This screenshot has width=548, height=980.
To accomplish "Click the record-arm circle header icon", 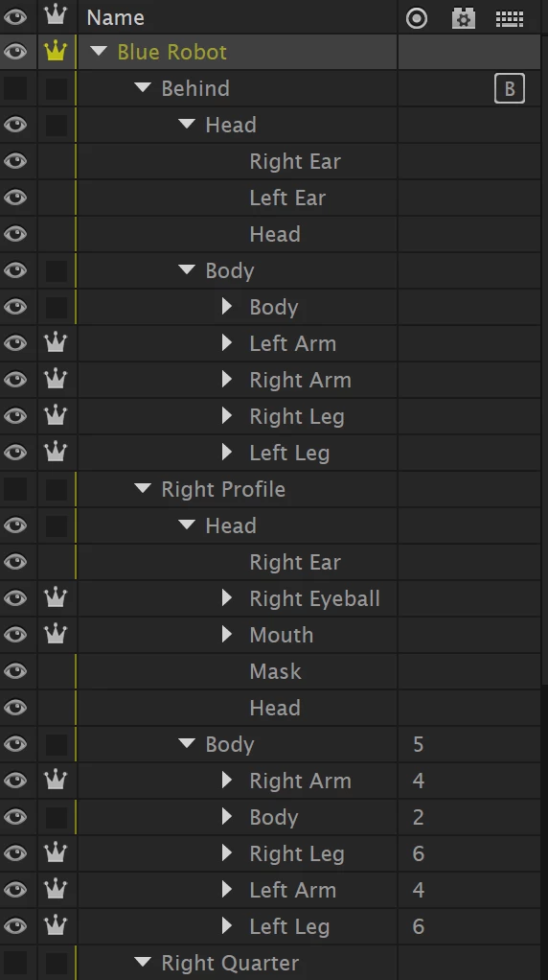I will click(x=417, y=18).
